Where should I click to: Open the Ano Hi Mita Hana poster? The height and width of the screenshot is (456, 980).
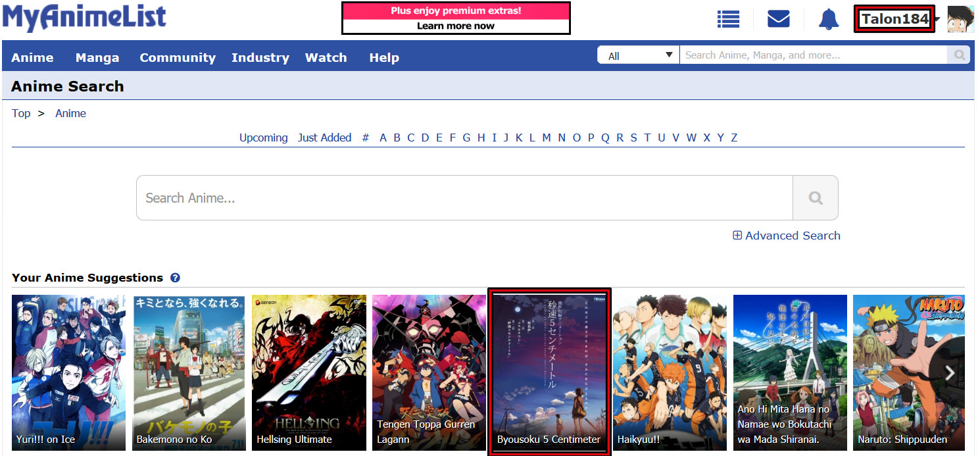pyautogui.click(x=790, y=372)
